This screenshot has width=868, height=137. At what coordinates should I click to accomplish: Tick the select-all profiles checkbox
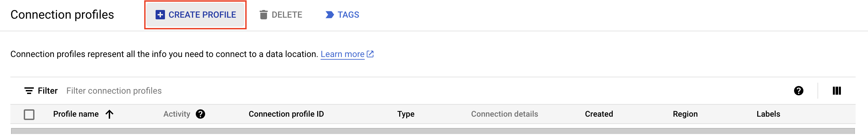tap(29, 115)
